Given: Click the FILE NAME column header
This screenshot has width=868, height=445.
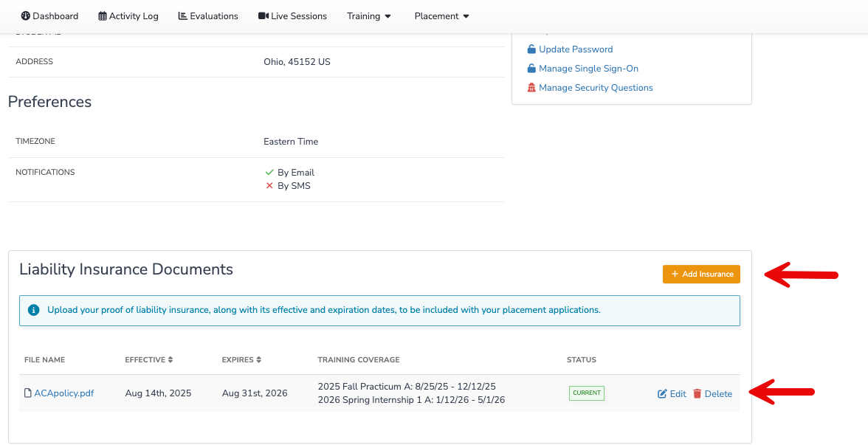Looking at the screenshot, I should [45, 360].
